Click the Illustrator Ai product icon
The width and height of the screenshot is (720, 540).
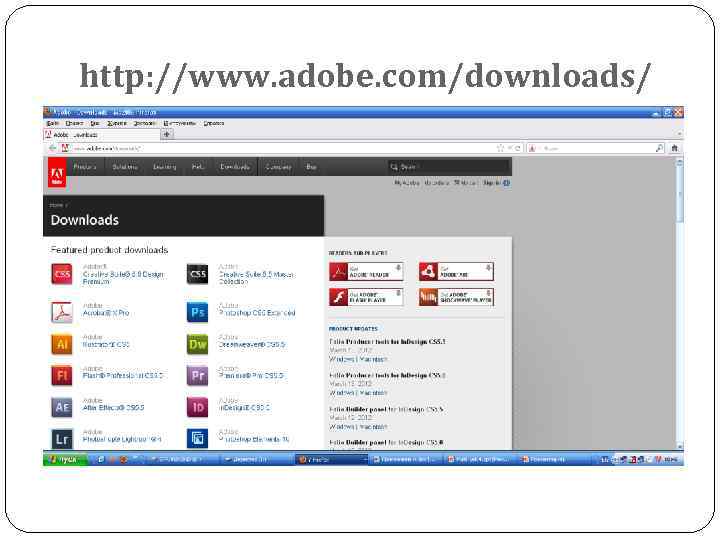click(62, 344)
